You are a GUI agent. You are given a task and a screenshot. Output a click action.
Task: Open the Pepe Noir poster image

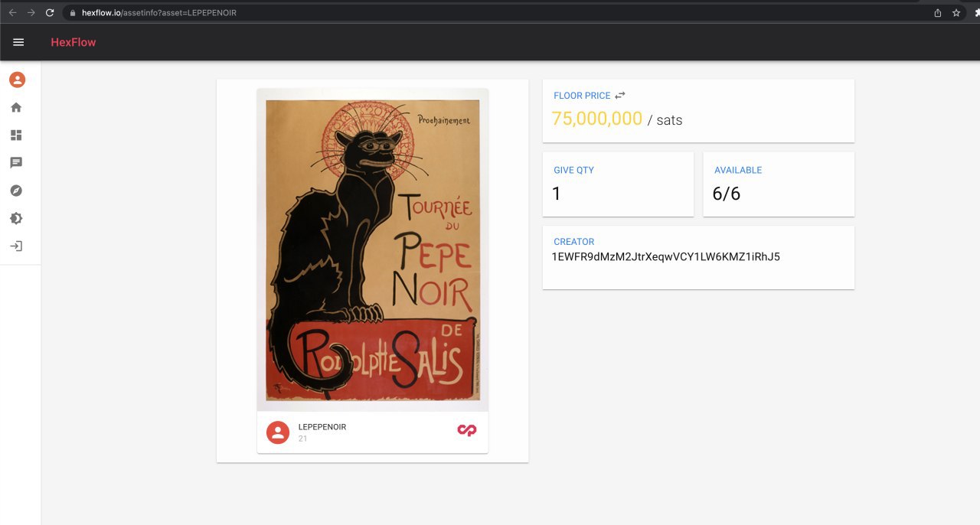click(x=373, y=249)
